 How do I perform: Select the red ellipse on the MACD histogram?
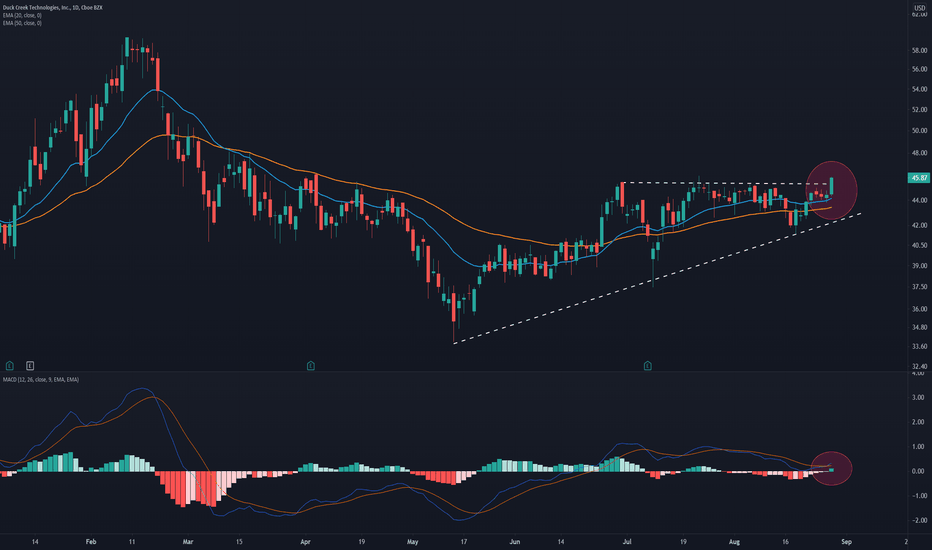click(x=831, y=469)
